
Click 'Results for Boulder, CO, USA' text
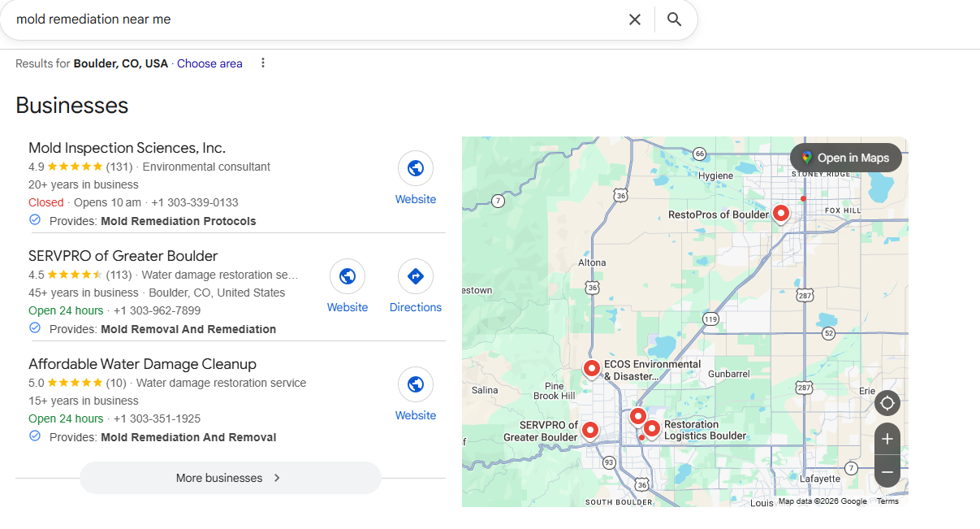(x=92, y=63)
